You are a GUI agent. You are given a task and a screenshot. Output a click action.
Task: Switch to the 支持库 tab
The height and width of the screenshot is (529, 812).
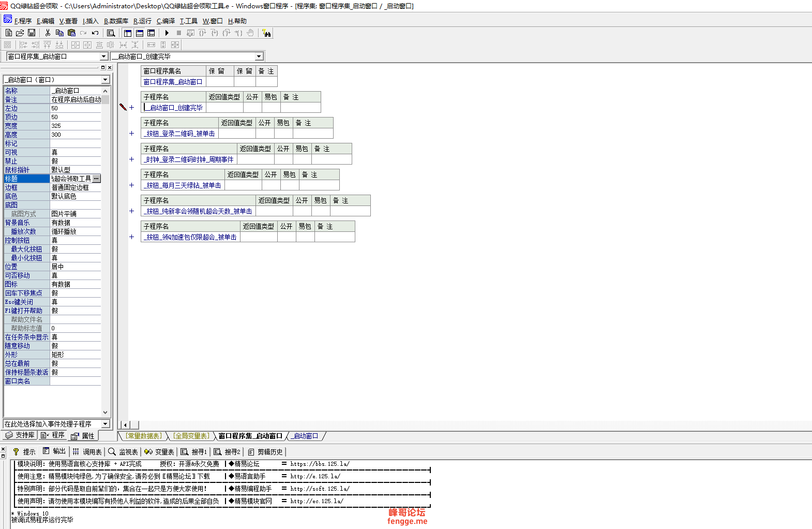click(x=20, y=435)
